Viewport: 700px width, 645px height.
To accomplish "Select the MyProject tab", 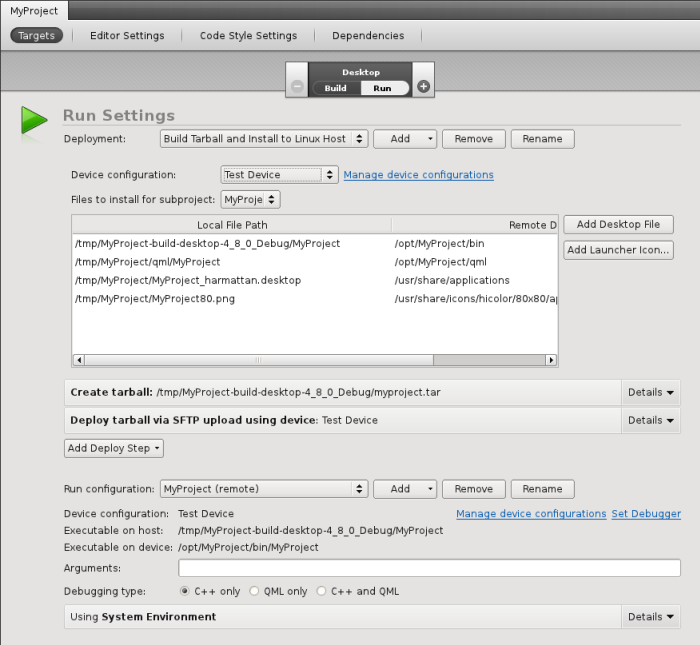I will tap(34, 11).
